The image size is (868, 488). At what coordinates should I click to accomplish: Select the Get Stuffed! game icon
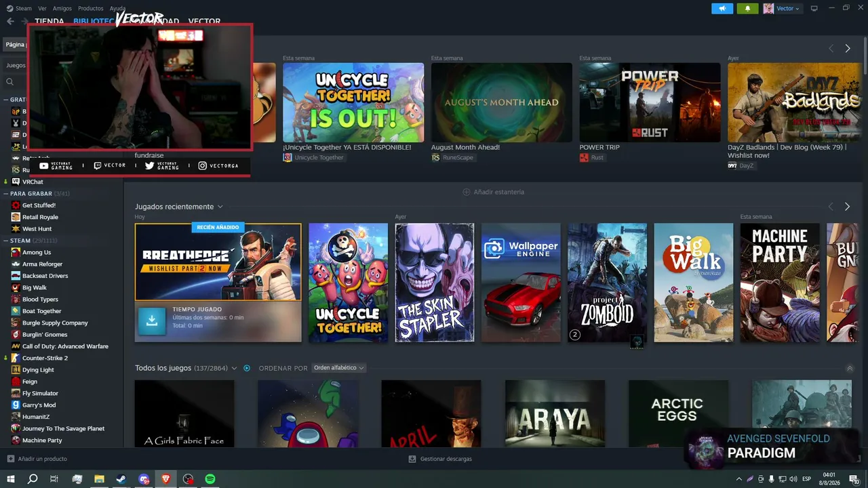click(x=16, y=205)
